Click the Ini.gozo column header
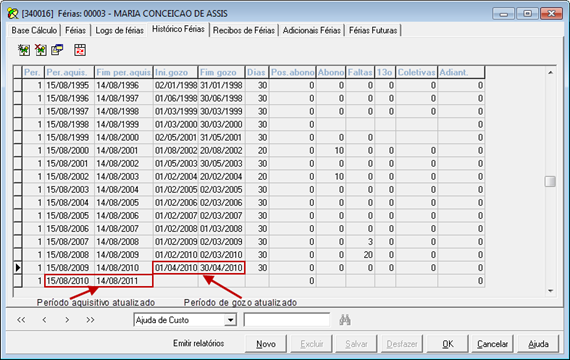570x360 pixels. click(176, 72)
